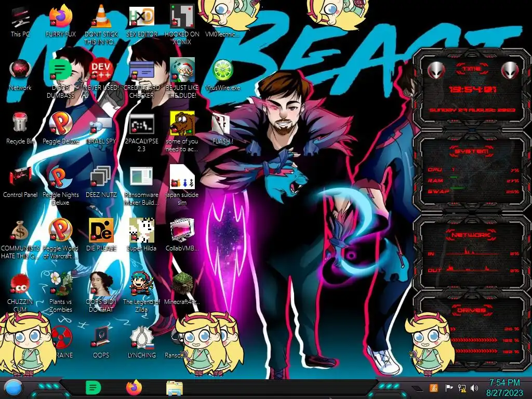Click the SWAP usage row in widget
Screen dimensions: 532x399
(473, 191)
